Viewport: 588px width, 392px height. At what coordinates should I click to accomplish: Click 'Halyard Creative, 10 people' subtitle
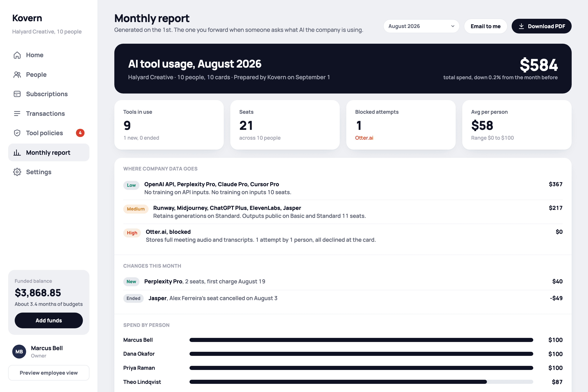[47, 32]
